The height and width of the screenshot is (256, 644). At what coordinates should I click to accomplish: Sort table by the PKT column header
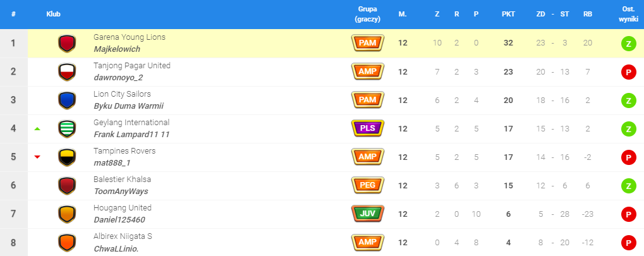(508, 14)
